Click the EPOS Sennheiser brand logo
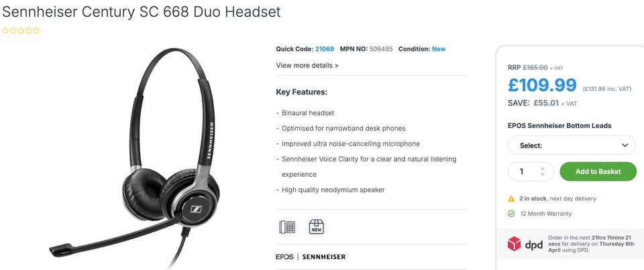The width and height of the screenshot is (644, 270). coord(311,257)
